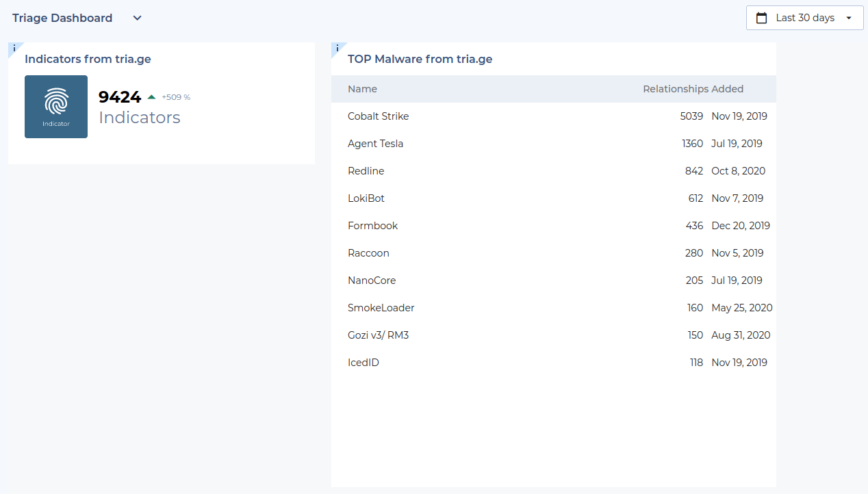
Task: Open the Raccoon malware row
Action: point(554,253)
